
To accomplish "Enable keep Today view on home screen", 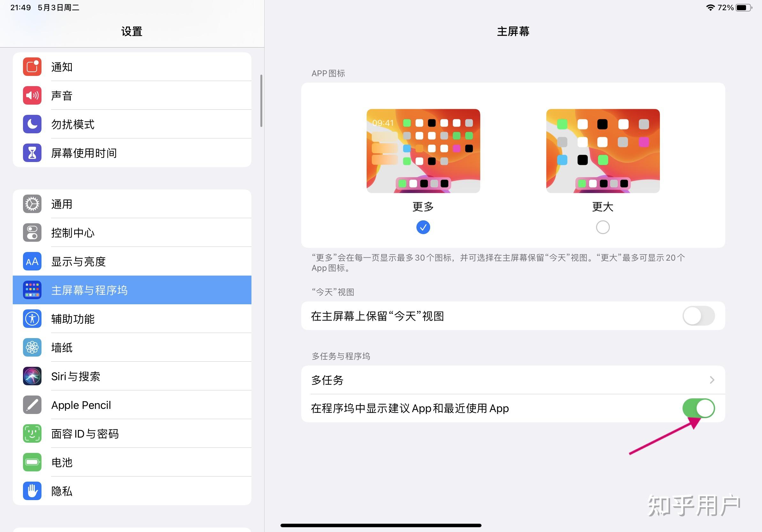I will click(x=698, y=316).
